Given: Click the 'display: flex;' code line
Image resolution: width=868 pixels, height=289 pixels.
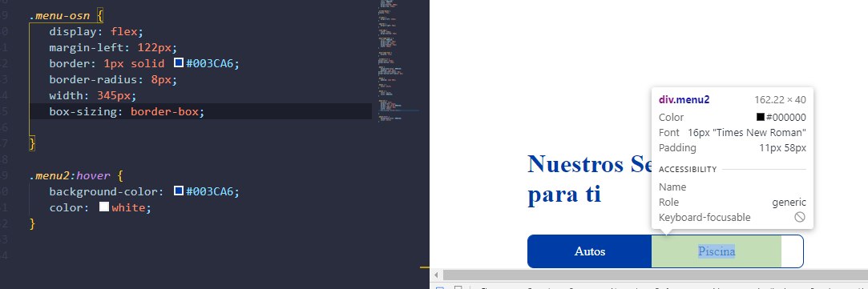Looking at the screenshot, I should 96,31.
